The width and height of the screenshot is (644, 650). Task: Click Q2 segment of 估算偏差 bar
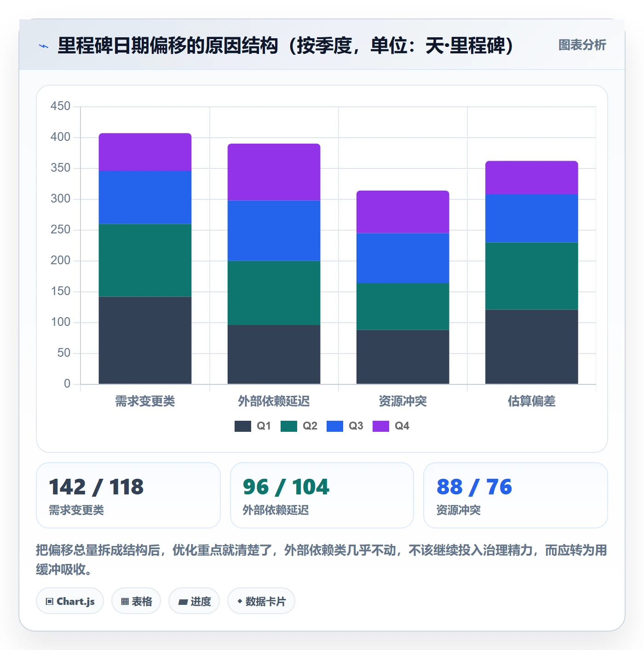point(531,276)
